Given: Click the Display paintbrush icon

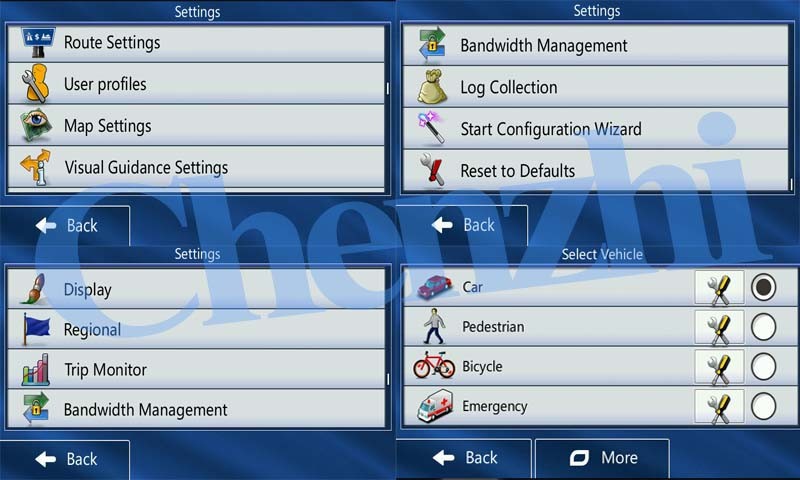Looking at the screenshot, I should click(37, 290).
